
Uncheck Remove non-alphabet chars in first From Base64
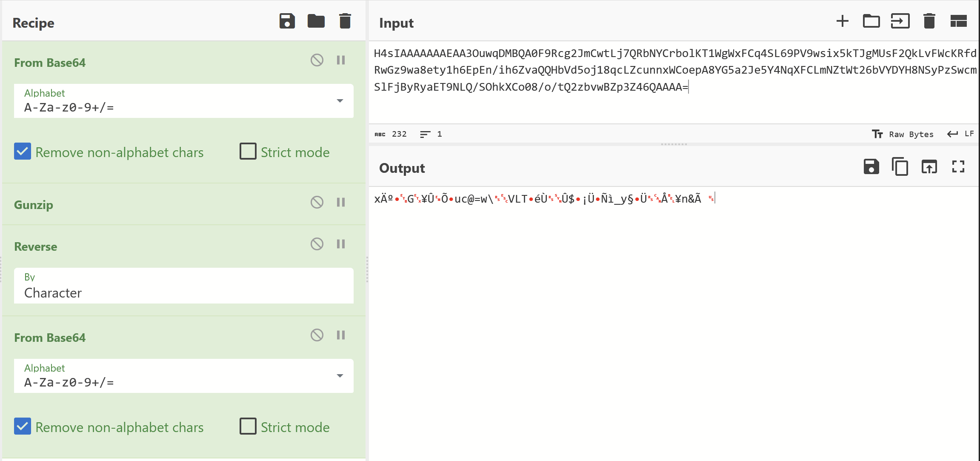[23, 152]
